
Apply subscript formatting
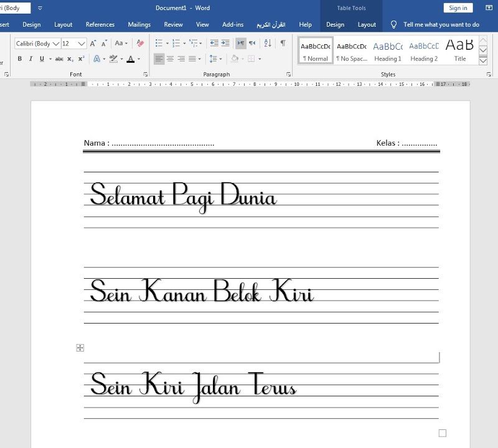click(70, 58)
